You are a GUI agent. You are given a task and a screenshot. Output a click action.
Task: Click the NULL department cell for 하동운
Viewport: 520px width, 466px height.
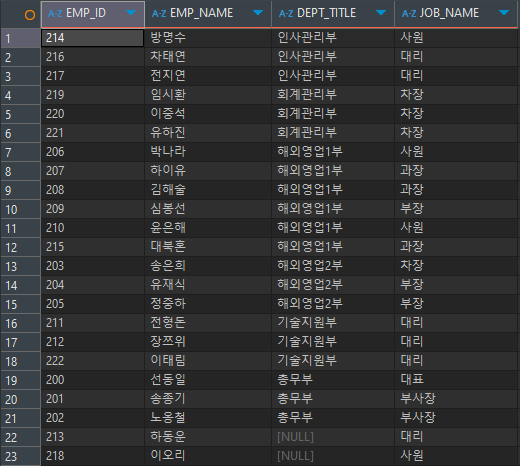[333, 437]
